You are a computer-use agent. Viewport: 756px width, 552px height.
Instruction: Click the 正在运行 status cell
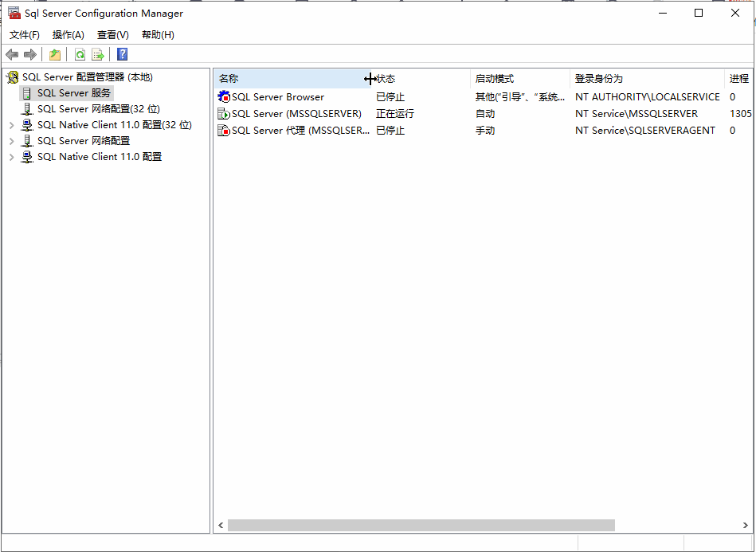395,114
